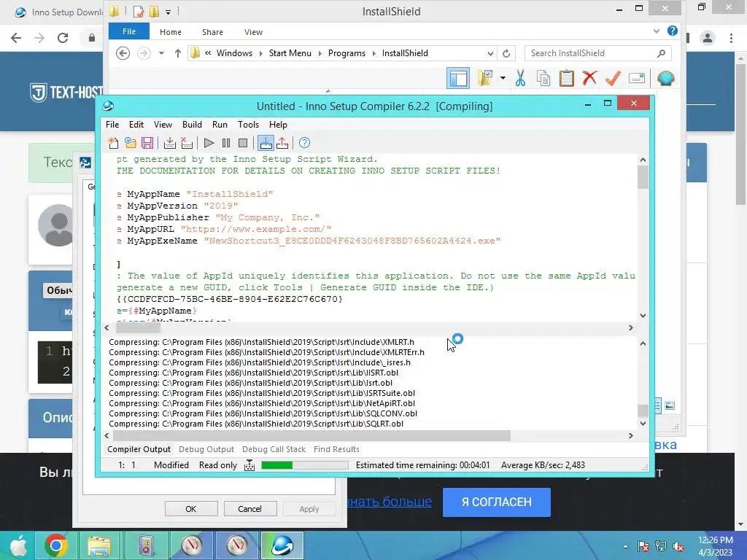Click the Estimated time remaining status text
747x560 pixels.
(422, 465)
